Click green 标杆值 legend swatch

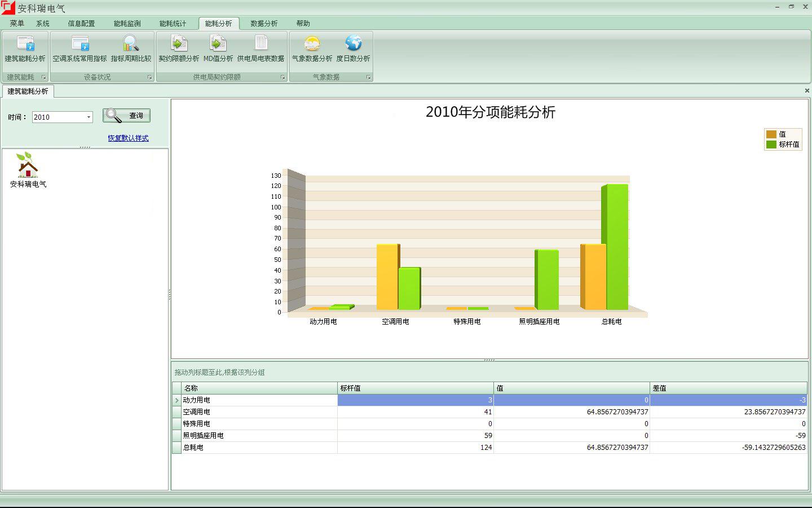(771, 144)
